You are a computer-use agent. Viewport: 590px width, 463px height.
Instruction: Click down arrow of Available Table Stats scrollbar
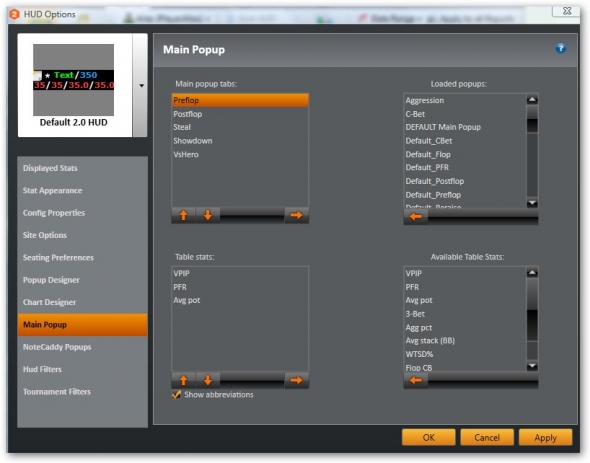click(x=532, y=366)
